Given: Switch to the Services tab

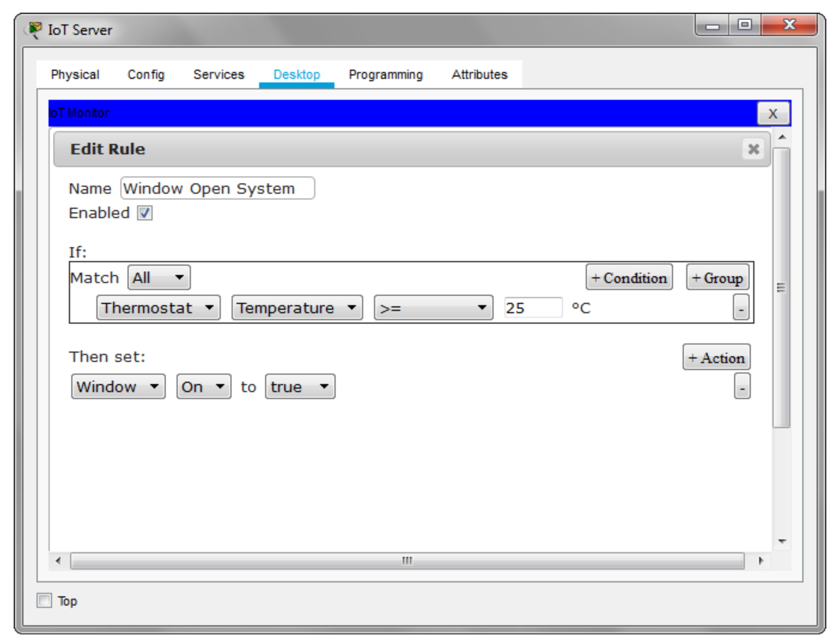Looking at the screenshot, I should coord(219,74).
